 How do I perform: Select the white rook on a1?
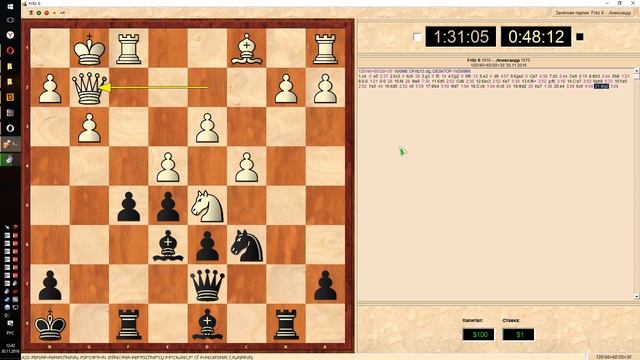point(325,49)
